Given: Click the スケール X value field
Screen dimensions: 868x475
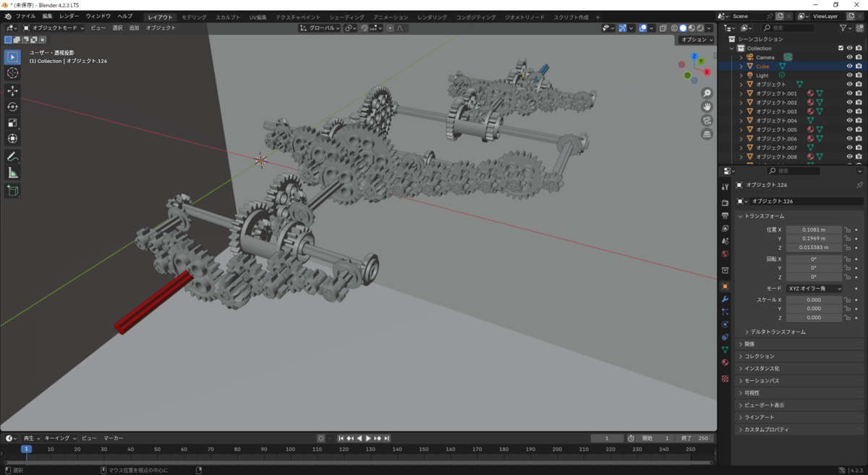Looking at the screenshot, I should coord(814,300).
